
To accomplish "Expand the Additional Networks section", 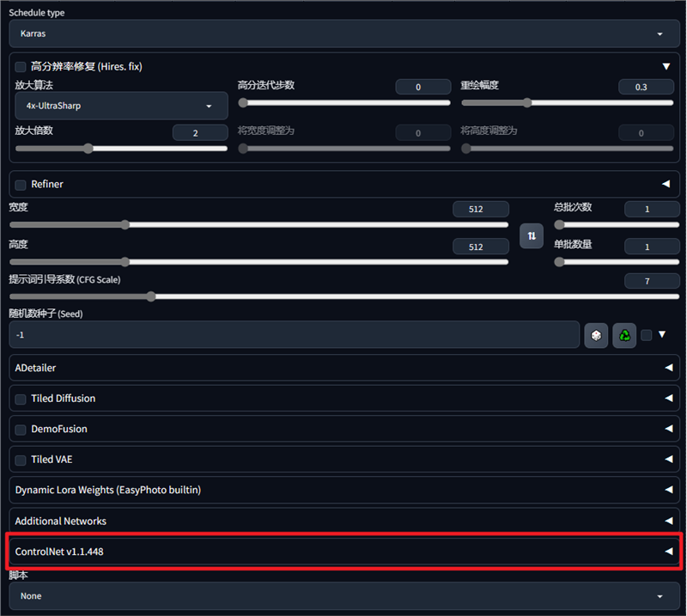I will click(x=343, y=521).
